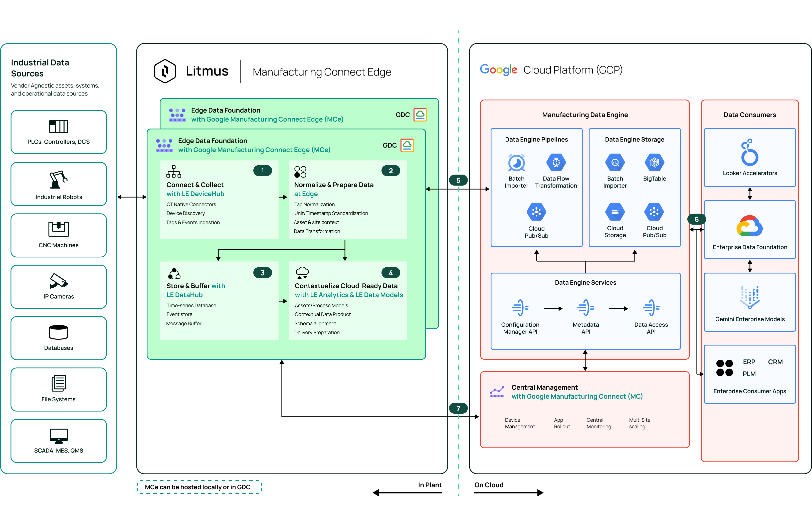Click the 'Device Discovery' text
The image size is (812, 527).
click(185, 213)
